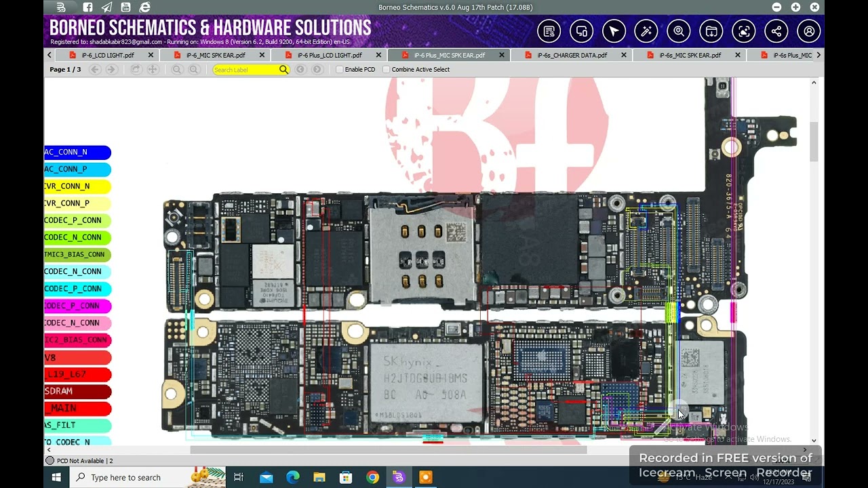Close the iP-6s_CHARGER DATA.pdf tab
Screen dimensions: 868x488
[624, 55]
